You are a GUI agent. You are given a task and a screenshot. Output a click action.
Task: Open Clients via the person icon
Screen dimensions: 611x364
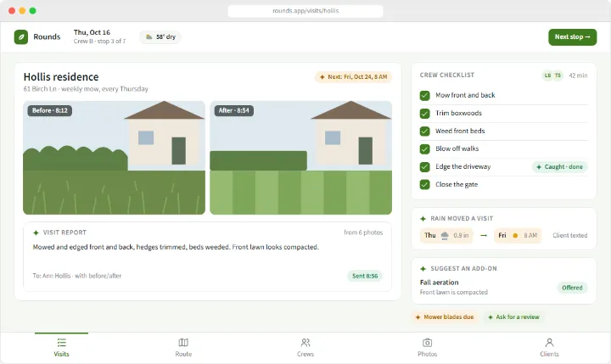point(549,343)
